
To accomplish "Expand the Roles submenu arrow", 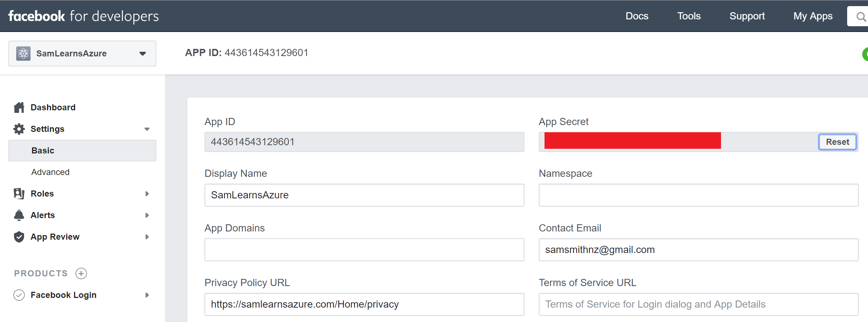I will pyautogui.click(x=147, y=194).
